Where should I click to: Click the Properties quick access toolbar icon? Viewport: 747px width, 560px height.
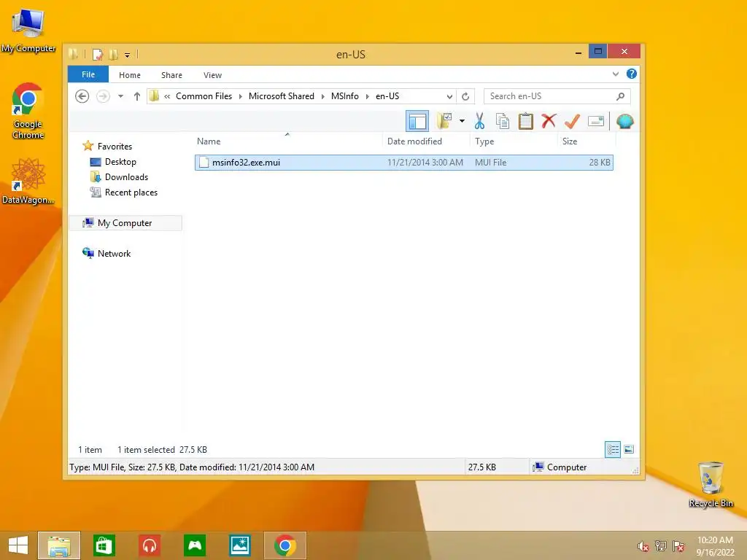point(97,54)
